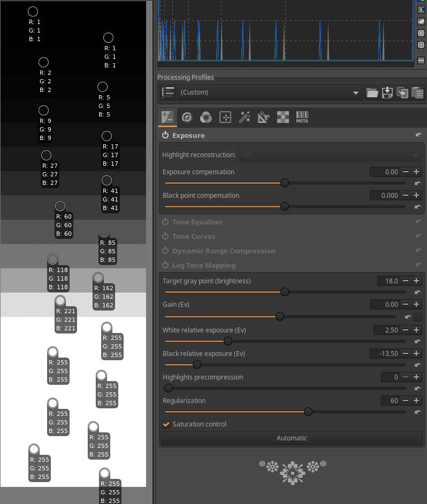Uncheck the Saturation control checkbox

(166, 424)
